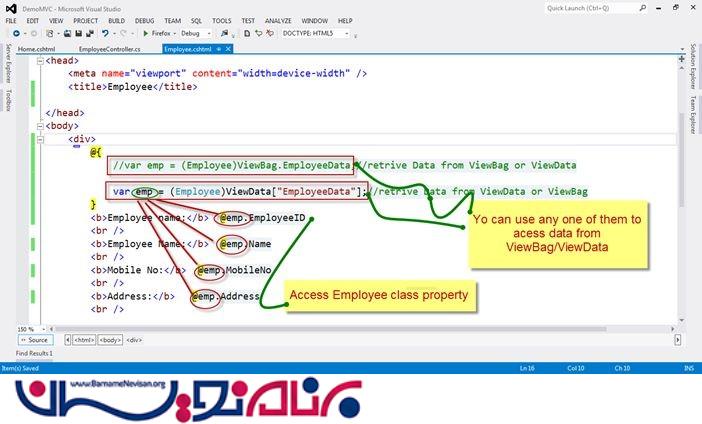Select the <html> breadcrumb tag
The height and width of the screenshot is (424, 702).
(84, 340)
